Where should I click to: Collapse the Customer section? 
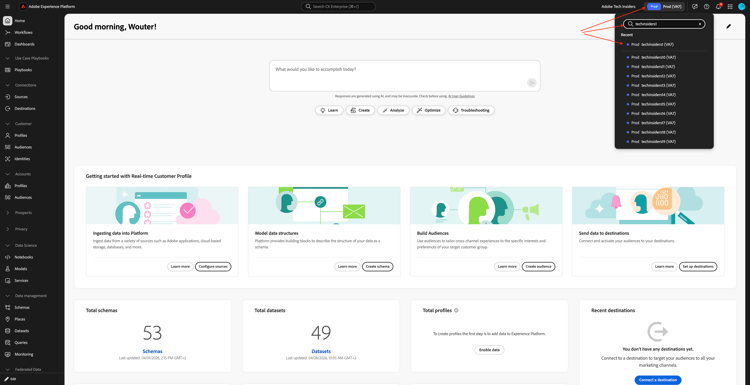(x=8, y=124)
